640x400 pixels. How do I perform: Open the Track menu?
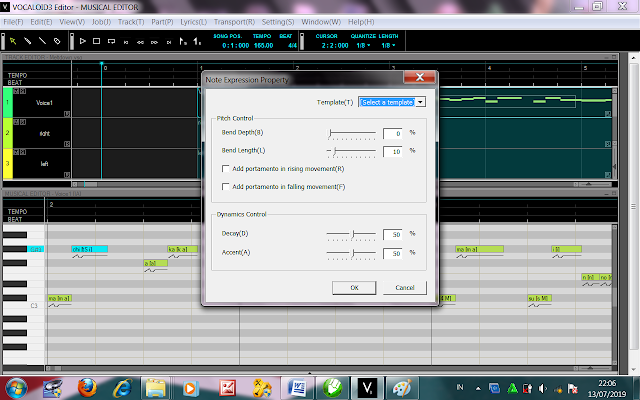tap(131, 22)
